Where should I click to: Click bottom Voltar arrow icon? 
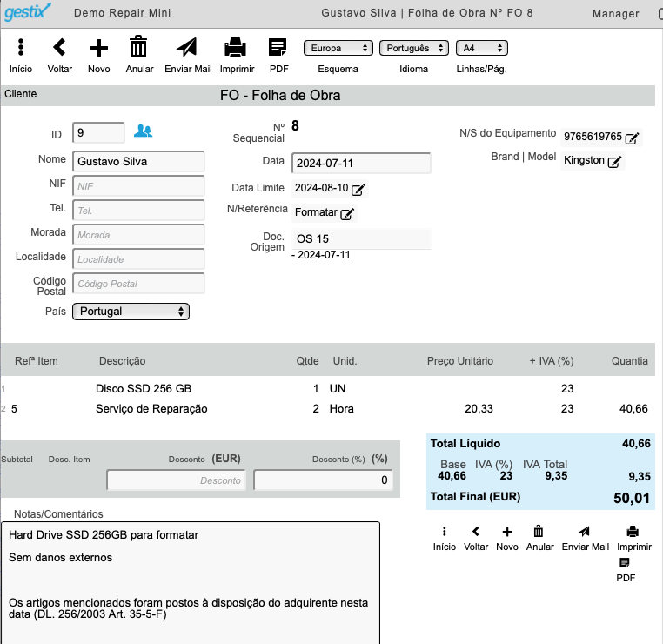click(x=476, y=531)
